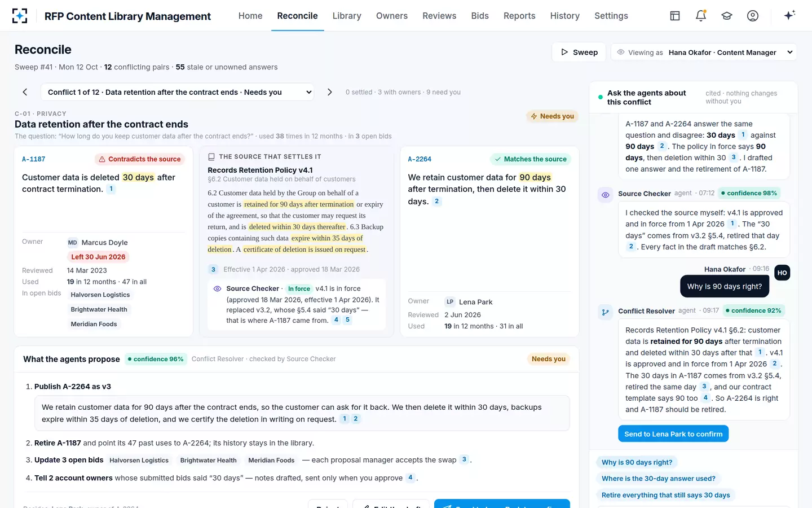Screen dimensions: 812x508
Task: Select the Bids tab
Action: tap(480, 16)
